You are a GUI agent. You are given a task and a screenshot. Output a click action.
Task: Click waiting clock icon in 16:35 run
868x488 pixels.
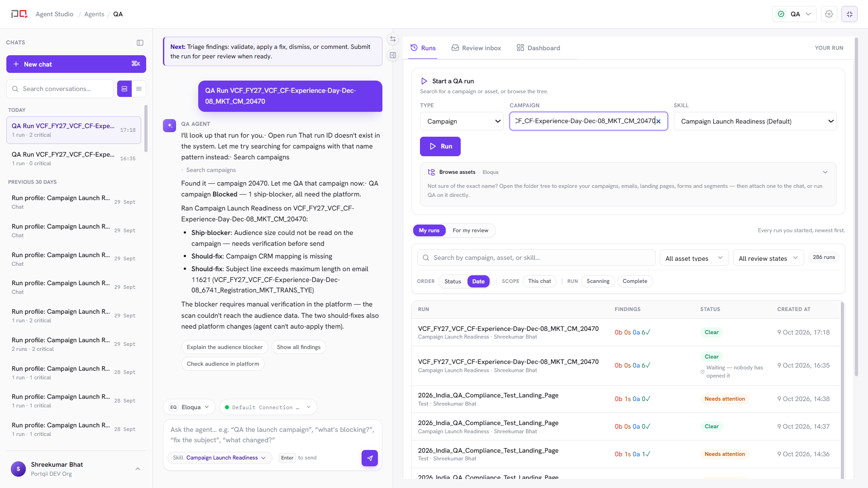[x=702, y=372]
